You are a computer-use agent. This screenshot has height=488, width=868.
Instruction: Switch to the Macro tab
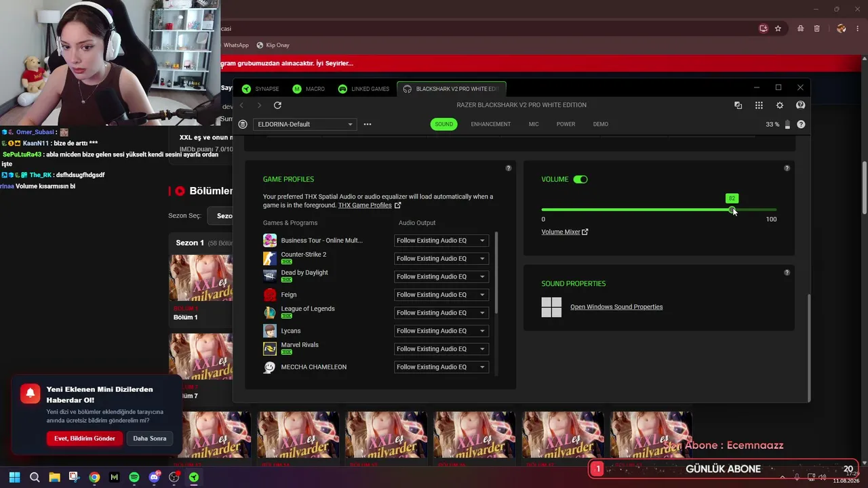[309, 89]
